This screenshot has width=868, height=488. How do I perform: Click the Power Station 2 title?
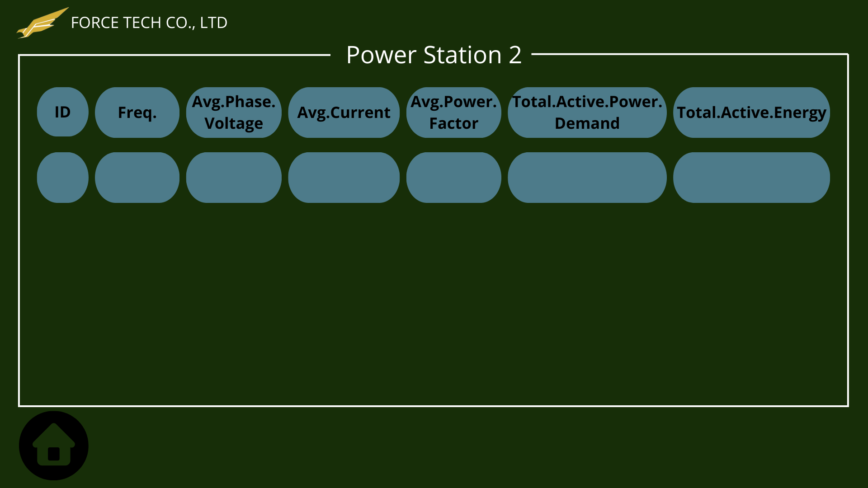pos(434,55)
